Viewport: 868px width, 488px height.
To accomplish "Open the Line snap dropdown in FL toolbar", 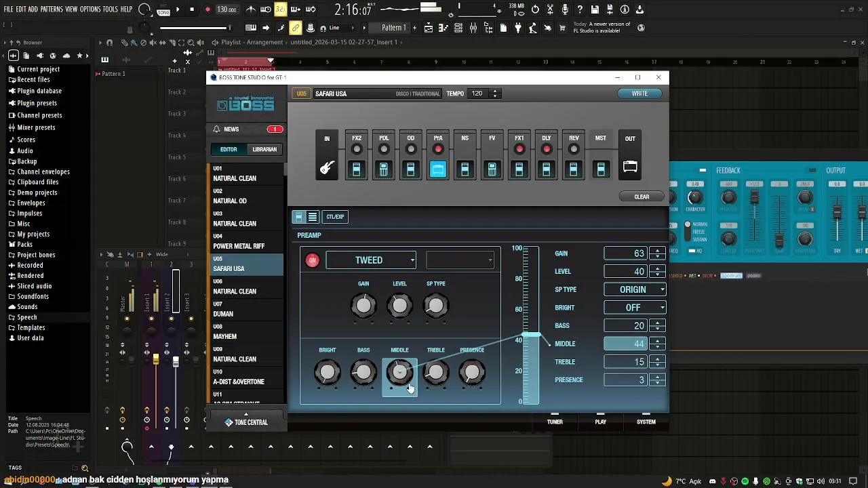I will [342, 28].
